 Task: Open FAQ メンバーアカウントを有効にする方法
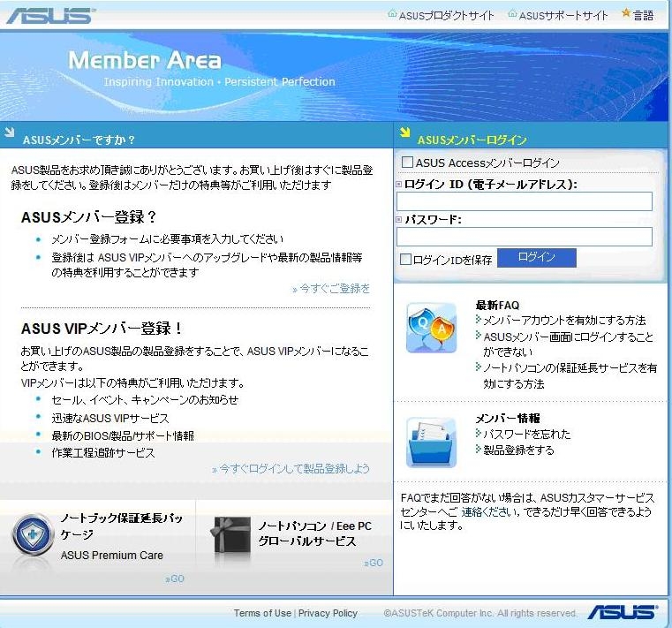(564, 321)
